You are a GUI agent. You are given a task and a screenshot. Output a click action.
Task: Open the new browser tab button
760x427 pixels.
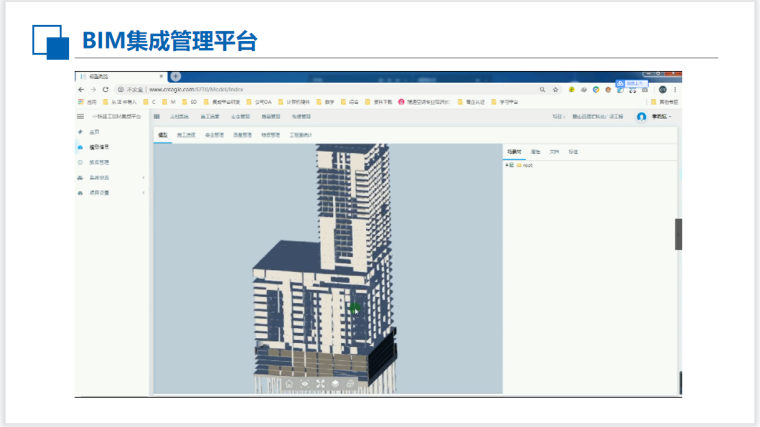point(175,76)
